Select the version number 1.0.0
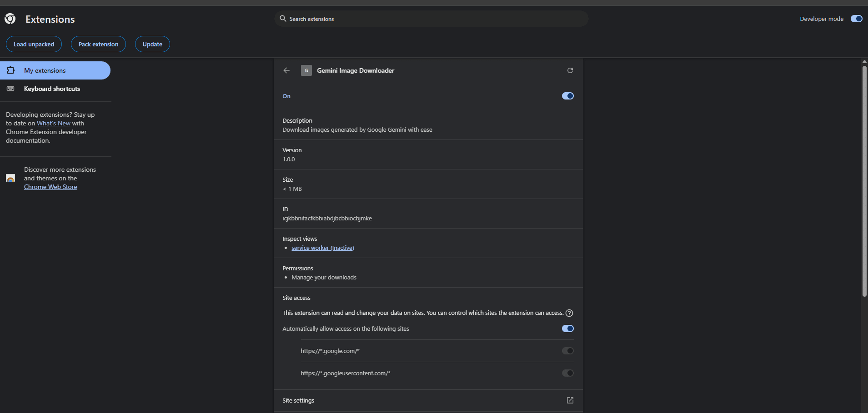 point(289,159)
